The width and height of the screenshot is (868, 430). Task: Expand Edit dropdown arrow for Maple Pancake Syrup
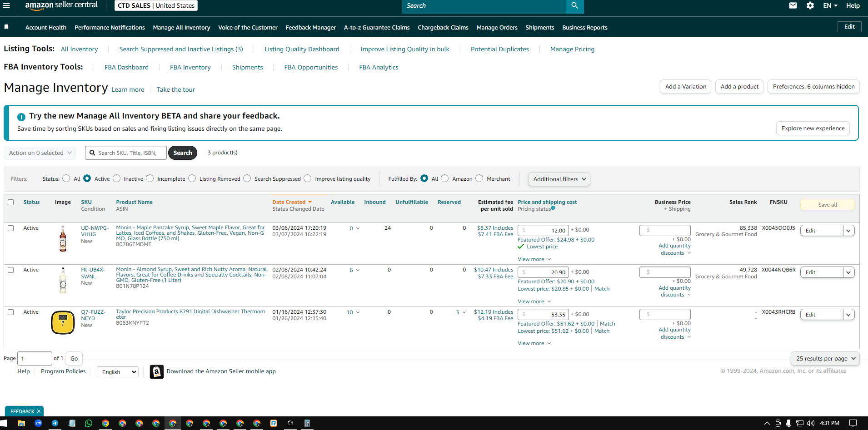[848, 231]
